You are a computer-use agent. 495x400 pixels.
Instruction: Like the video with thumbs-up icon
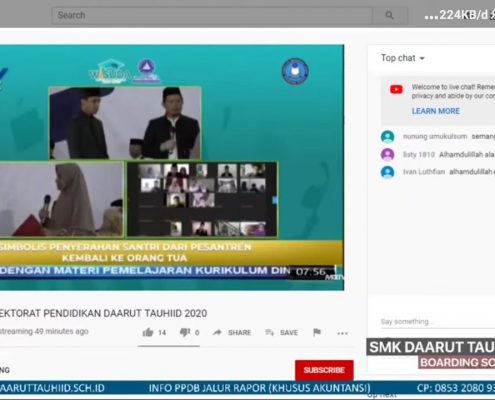[148, 332]
